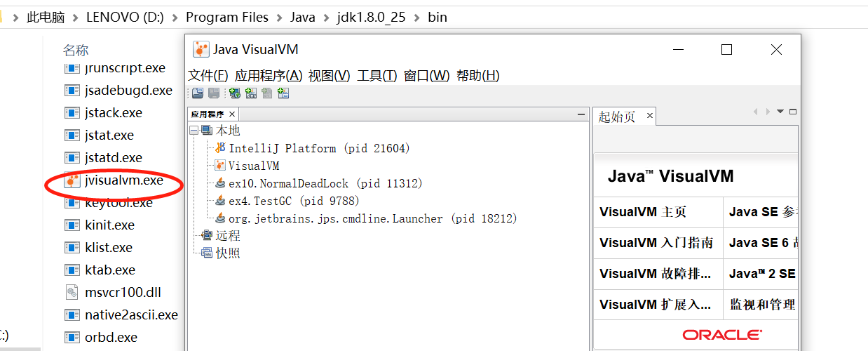Viewport: 868px width, 351px height.
Task: Open the 帮助(H) menu
Action: (478, 76)
